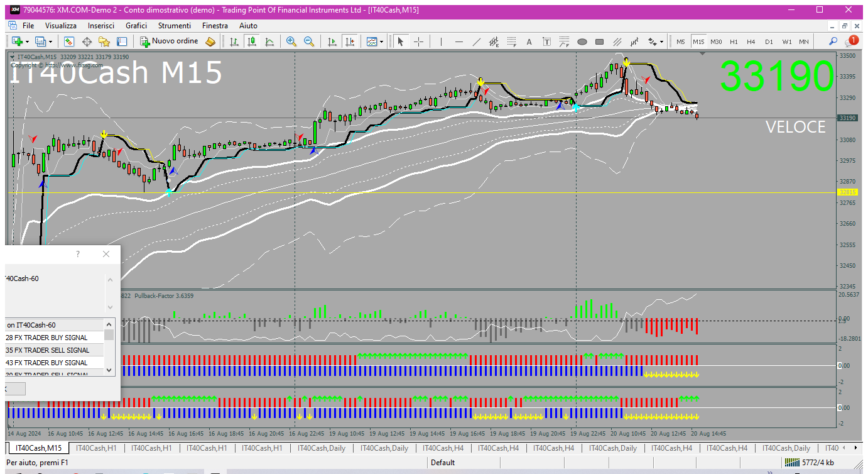Expand the new chart dropdown arrow
The height and width of the screenshot is (474, 868).
pos(27,41)
